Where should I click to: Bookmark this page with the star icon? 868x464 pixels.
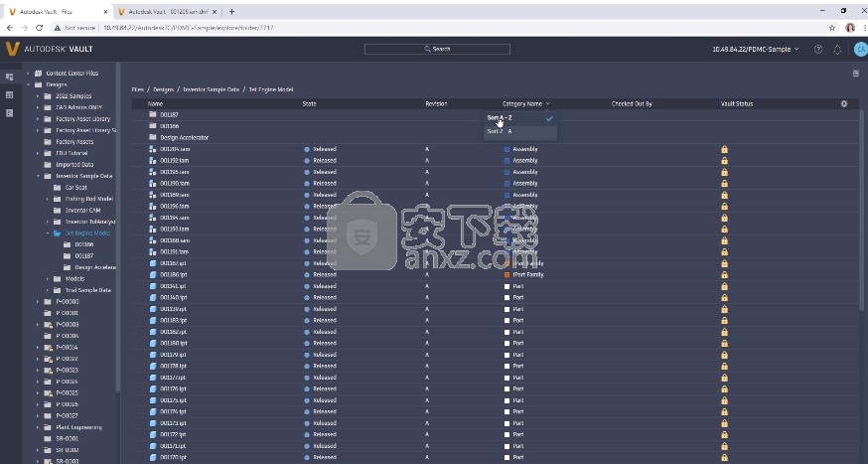pos(832,28)
